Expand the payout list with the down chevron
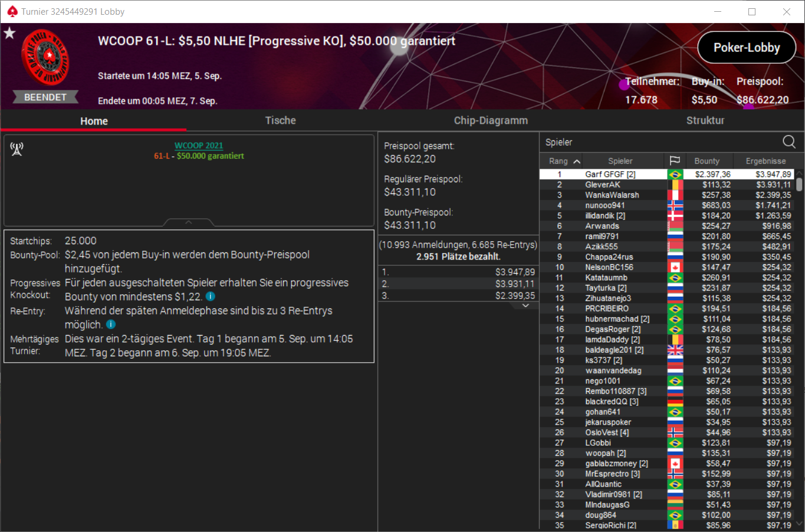This screenshot has height=532, width=805. 526,306
